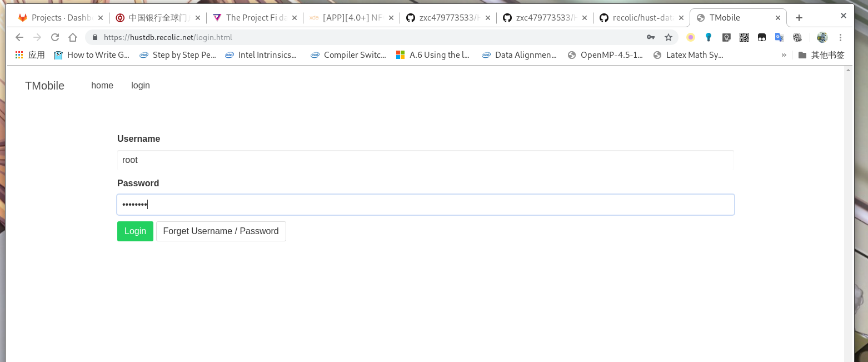Screen dimensions: 868x362
Task: Bookmark this page using the star icon
Action: pos(669,37)
